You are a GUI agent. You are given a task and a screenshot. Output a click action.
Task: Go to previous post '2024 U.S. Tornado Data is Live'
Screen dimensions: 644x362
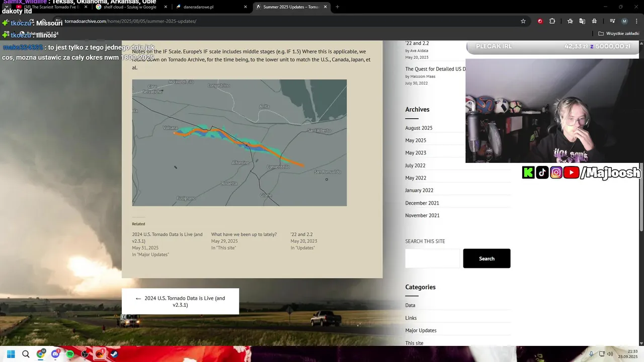[180, 301]
